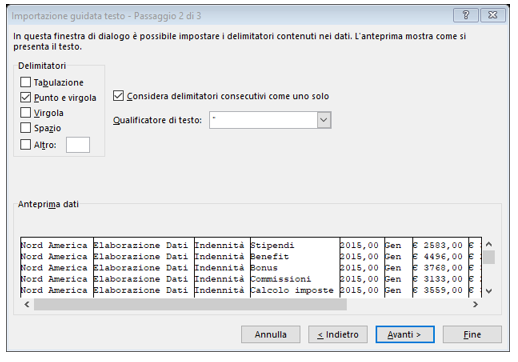Click the preview scroll up arrow
Image resolution: width=518 pixels, height=362 pixels.
pos(489,244)
